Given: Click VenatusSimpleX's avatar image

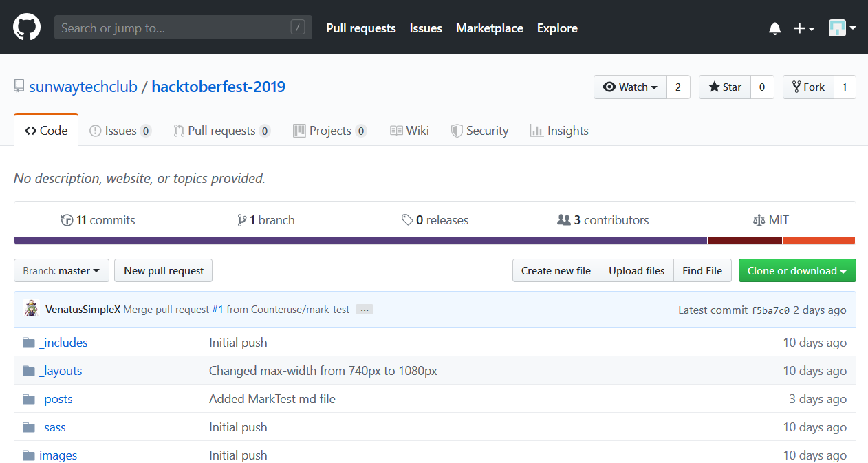Looking at the screenshot, I should click(x=31, y=309).
